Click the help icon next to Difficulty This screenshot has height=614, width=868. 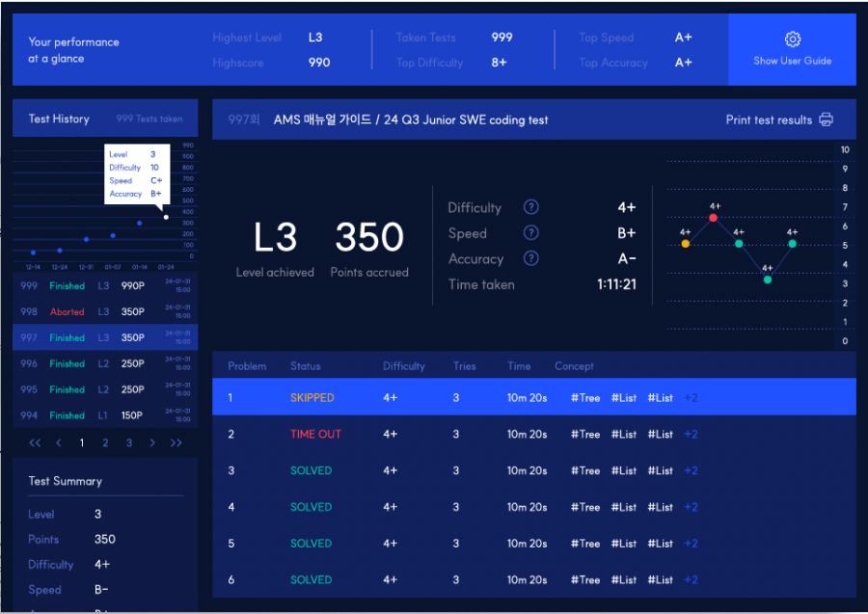click(530, 207)
